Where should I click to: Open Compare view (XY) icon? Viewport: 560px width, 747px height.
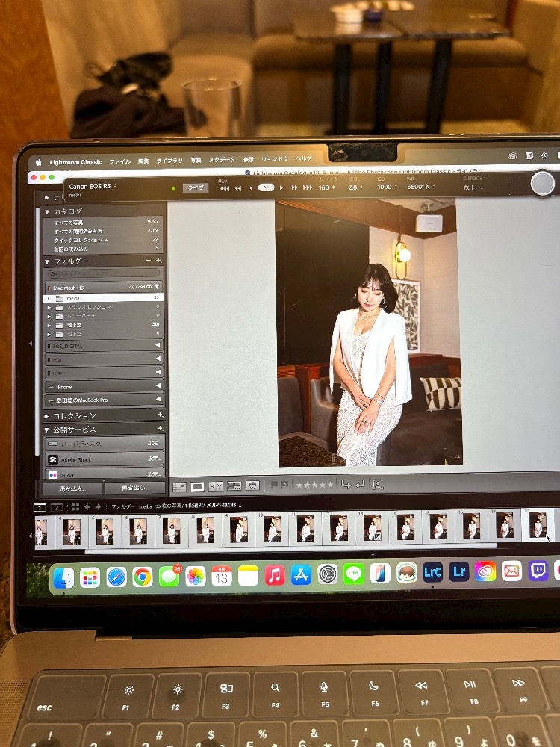click(x=216, y=486)
